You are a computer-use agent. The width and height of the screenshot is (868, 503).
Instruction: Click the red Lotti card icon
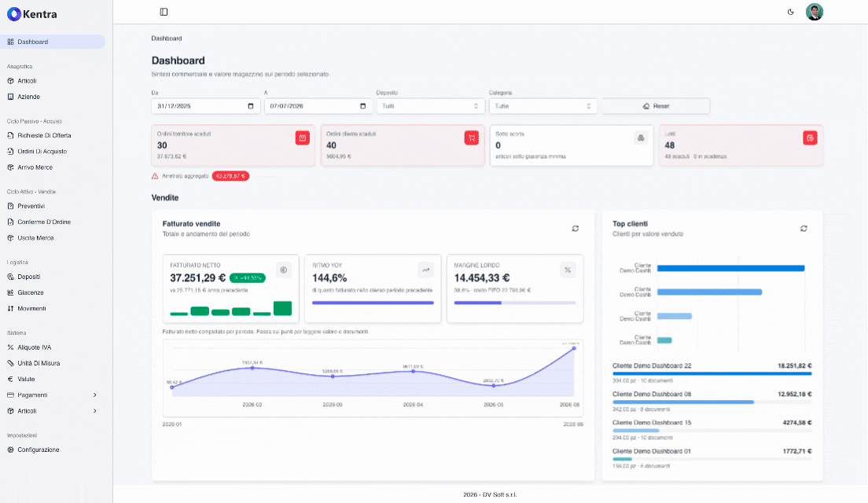(x=810, y=138)
